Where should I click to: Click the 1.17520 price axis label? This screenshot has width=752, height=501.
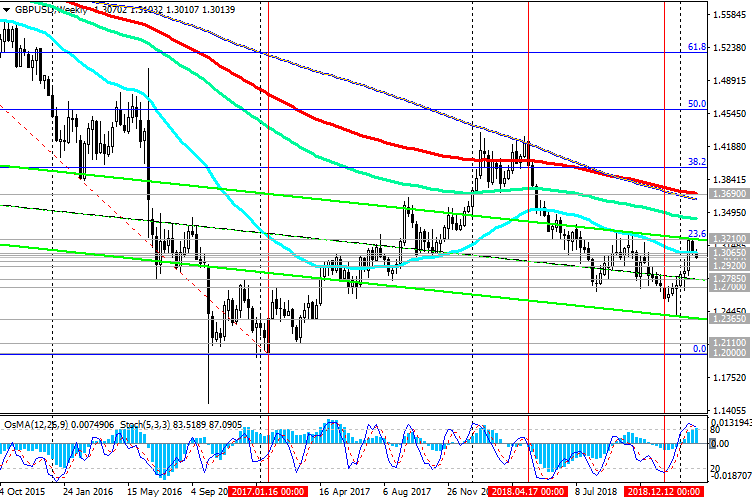click(x=730, y=378)
